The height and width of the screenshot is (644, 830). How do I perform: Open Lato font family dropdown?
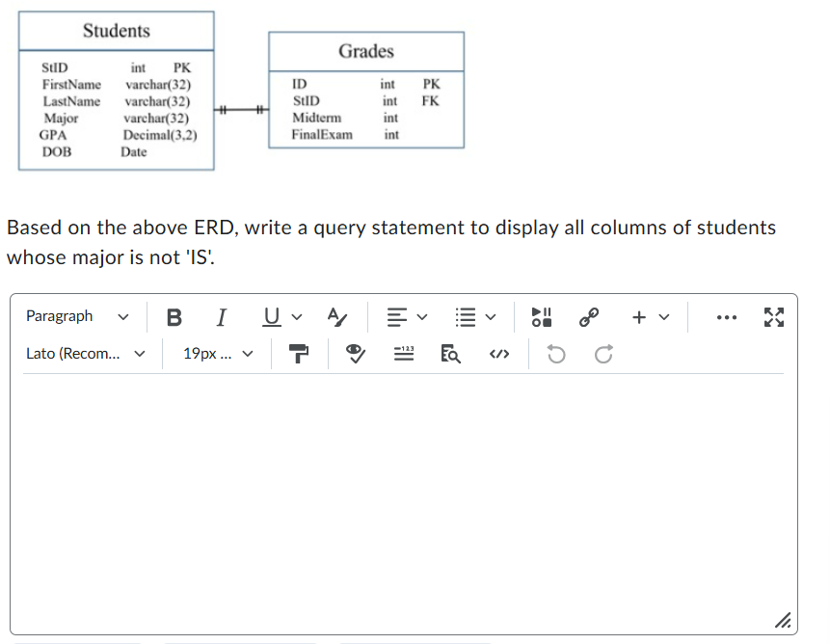click(85, 354)
